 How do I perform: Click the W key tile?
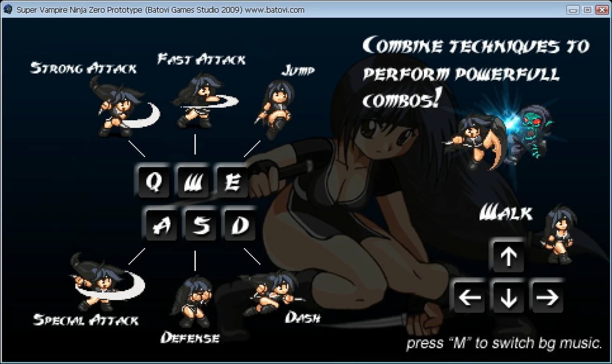click(x=193, y=182)
